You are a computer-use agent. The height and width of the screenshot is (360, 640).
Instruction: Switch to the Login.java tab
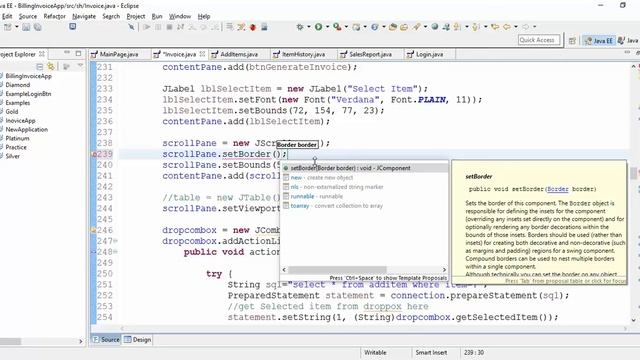pyautogui.click(x=429, y=54)
